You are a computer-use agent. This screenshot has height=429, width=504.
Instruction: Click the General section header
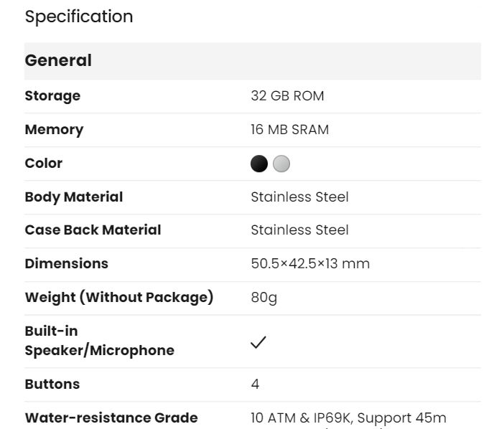pyautogui.click(x=59, y=61)
